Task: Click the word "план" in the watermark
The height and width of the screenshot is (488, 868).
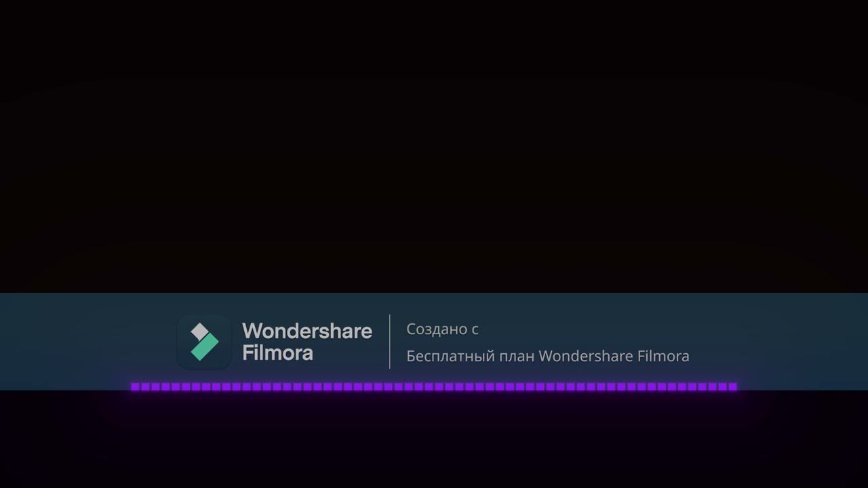Action: tap(517, 357)
